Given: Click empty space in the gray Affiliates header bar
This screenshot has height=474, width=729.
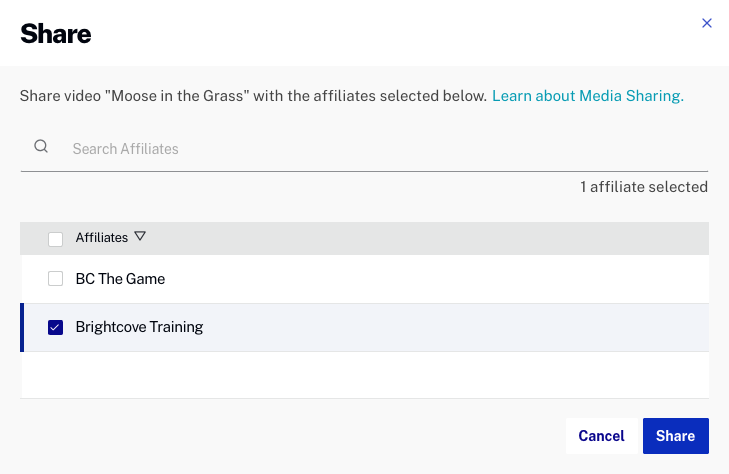Looking at the screenshot, I should (x=418, y=238).
